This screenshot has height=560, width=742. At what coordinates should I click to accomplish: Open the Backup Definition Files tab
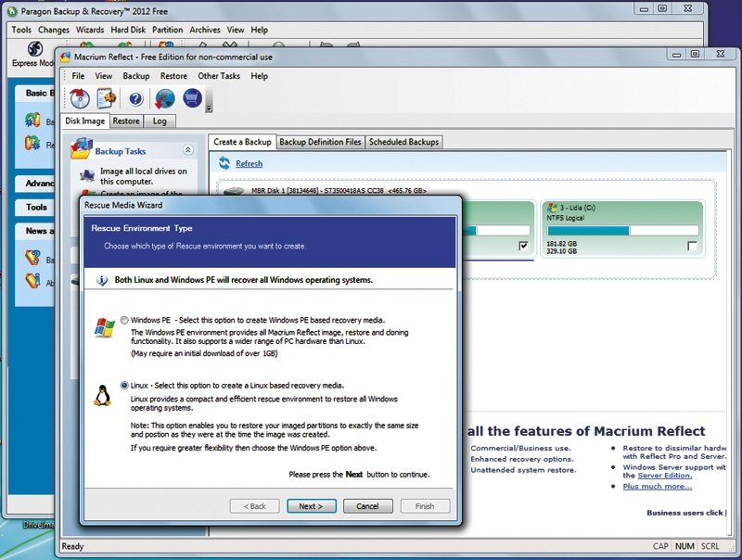click(x=320, y=142)
